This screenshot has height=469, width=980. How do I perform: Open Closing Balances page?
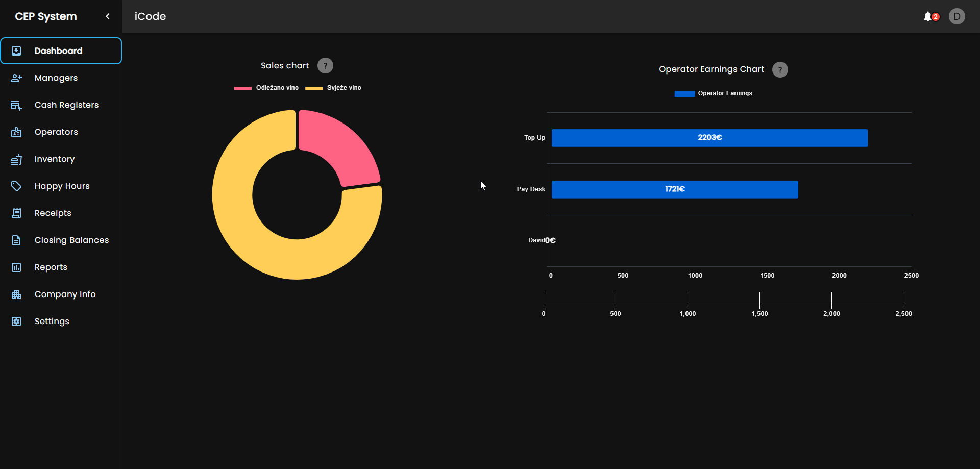click(61, 240)
